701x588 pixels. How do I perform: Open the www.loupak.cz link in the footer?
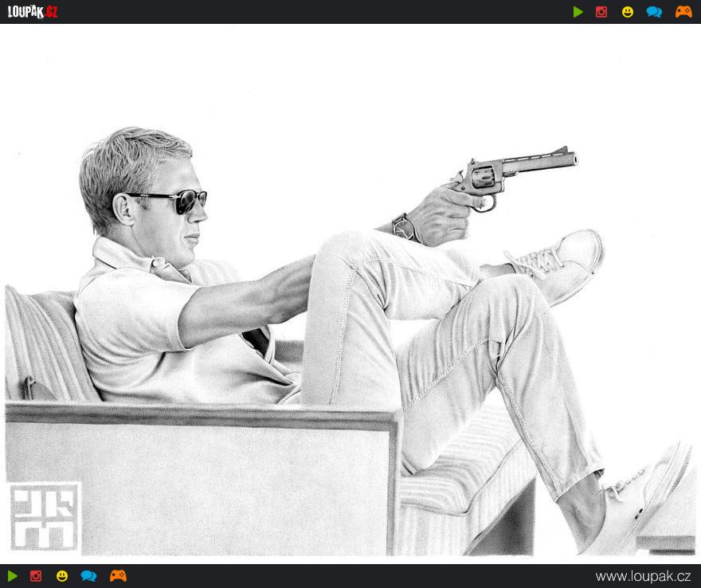643,576
